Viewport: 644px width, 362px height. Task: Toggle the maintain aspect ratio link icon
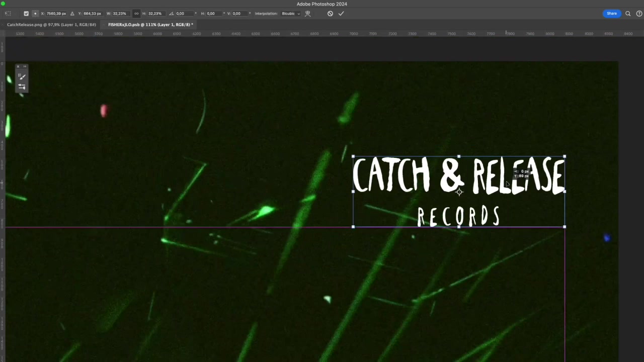136,14
